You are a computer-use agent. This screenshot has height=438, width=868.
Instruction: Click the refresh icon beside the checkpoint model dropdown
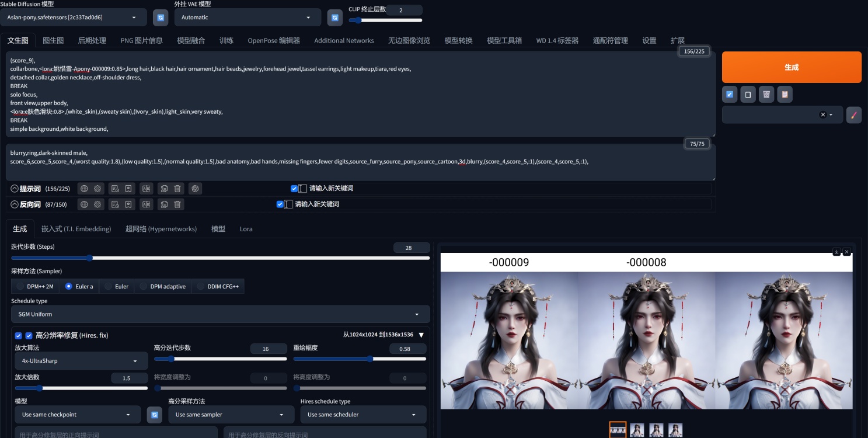[160, 18]
